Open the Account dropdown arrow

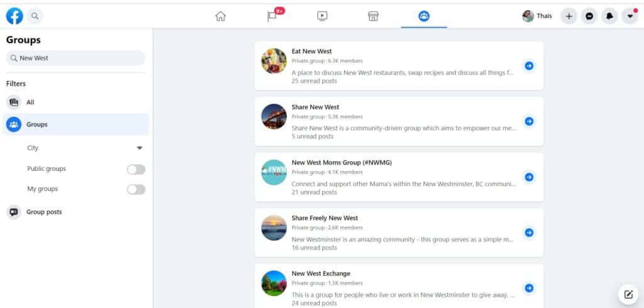[630, 16]
